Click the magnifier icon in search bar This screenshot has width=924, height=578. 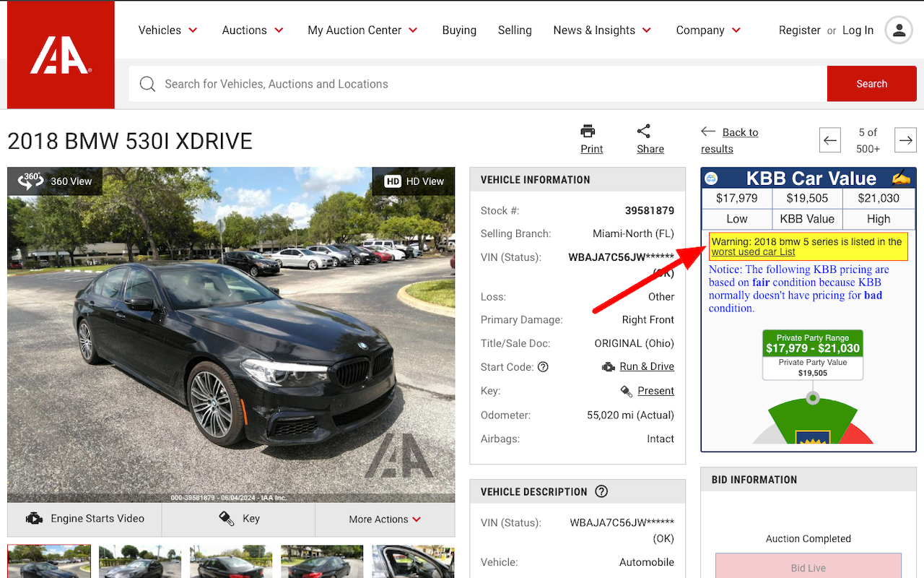(x=147, y=84)
